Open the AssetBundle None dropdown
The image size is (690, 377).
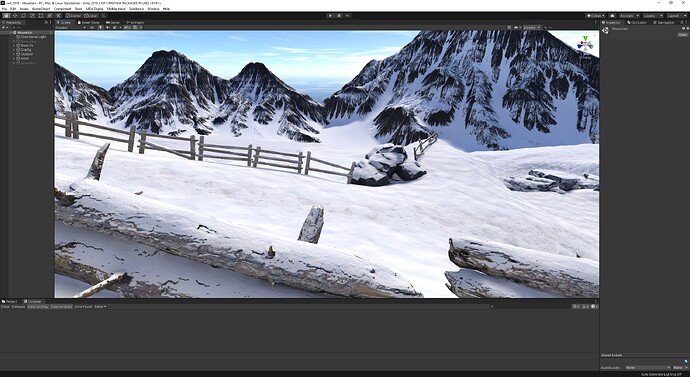[x=648, y=367]
